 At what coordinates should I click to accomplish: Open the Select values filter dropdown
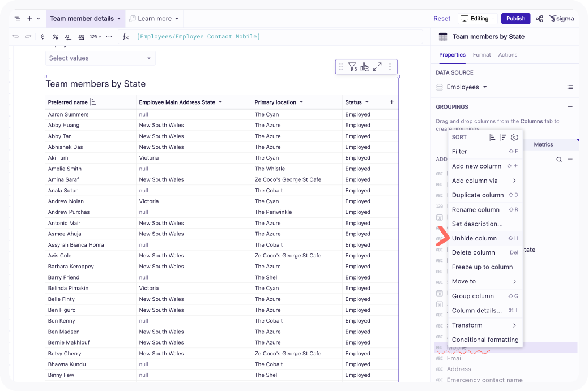click(100, 58)
